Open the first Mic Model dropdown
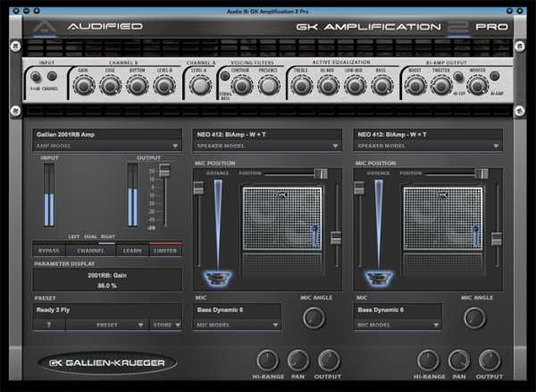The image size is (536, 392). tap(238, 325)
